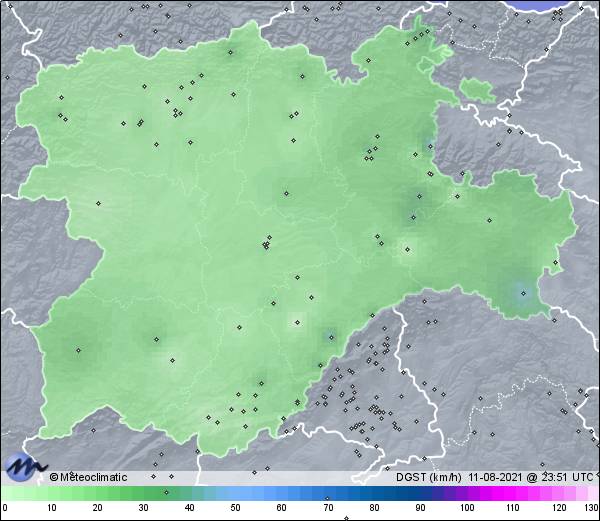Click the 23:51 UTC timestamp

[565, 477]
